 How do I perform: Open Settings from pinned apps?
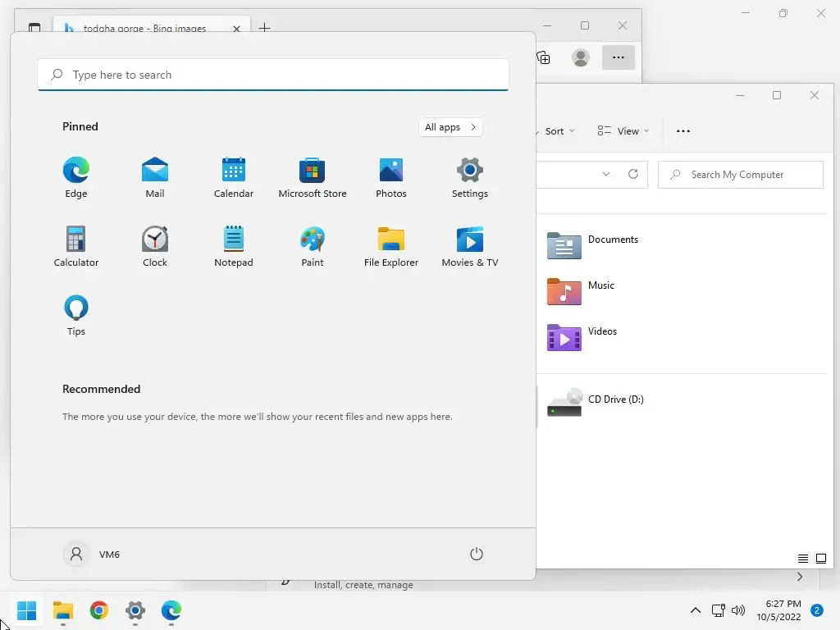(470, 178)
